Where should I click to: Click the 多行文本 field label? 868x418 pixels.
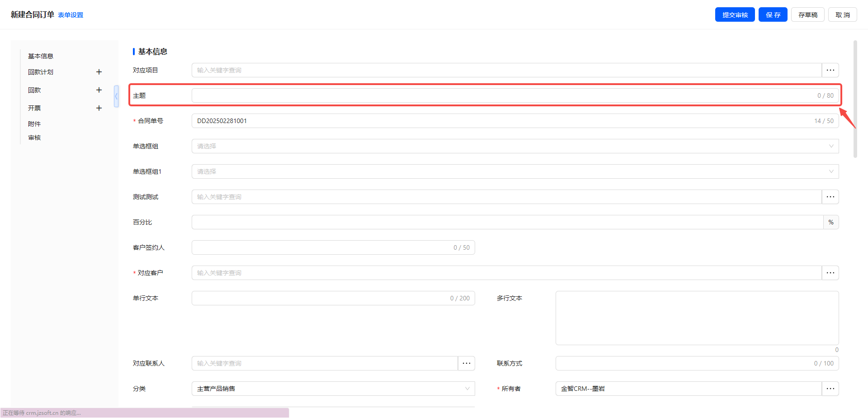point(509,298)
